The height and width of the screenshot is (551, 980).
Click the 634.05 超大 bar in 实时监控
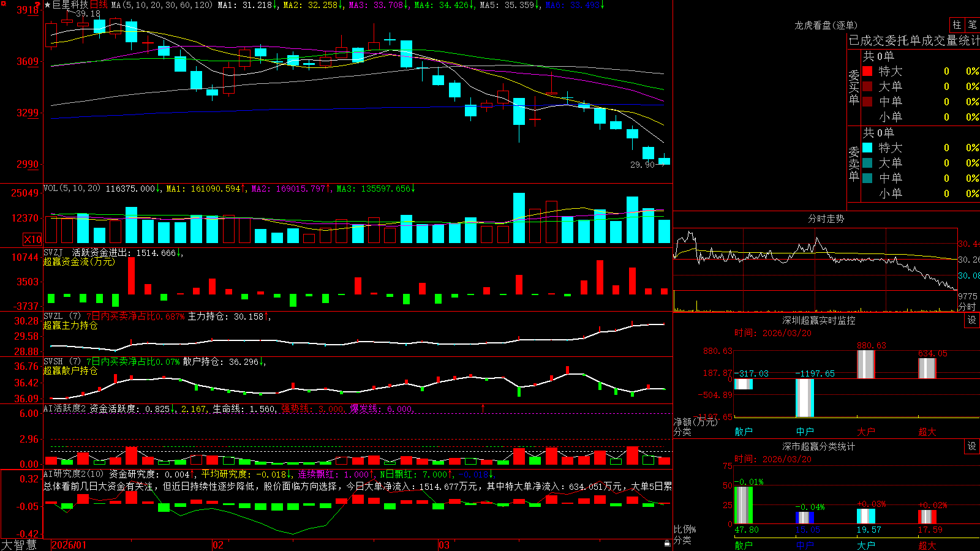point(927,369)
